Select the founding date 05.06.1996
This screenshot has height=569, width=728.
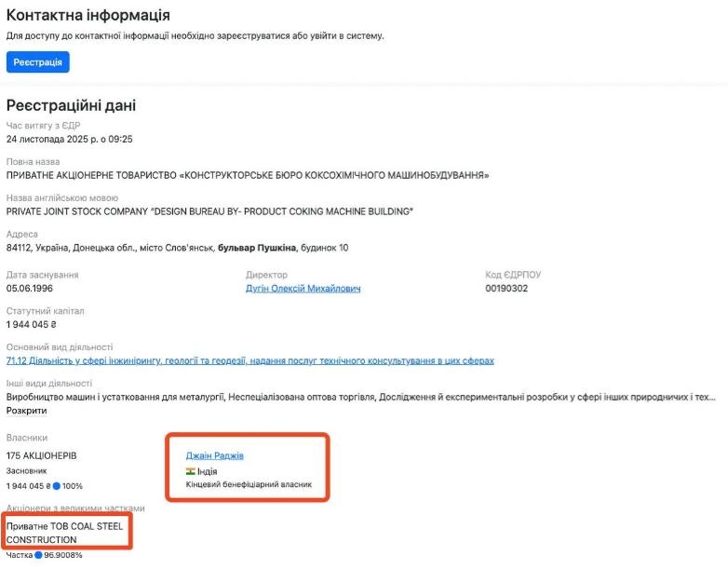32,289
